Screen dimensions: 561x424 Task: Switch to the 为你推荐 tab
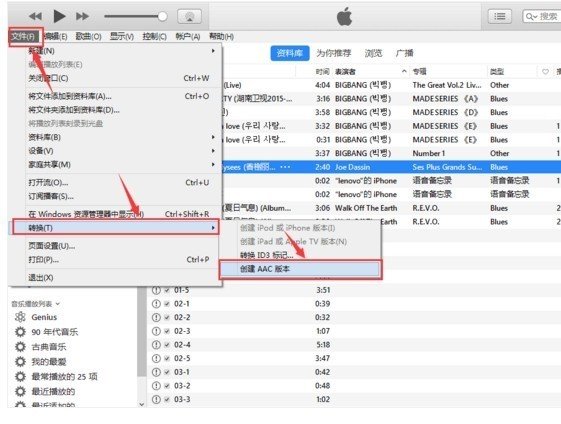coord(333,53)
